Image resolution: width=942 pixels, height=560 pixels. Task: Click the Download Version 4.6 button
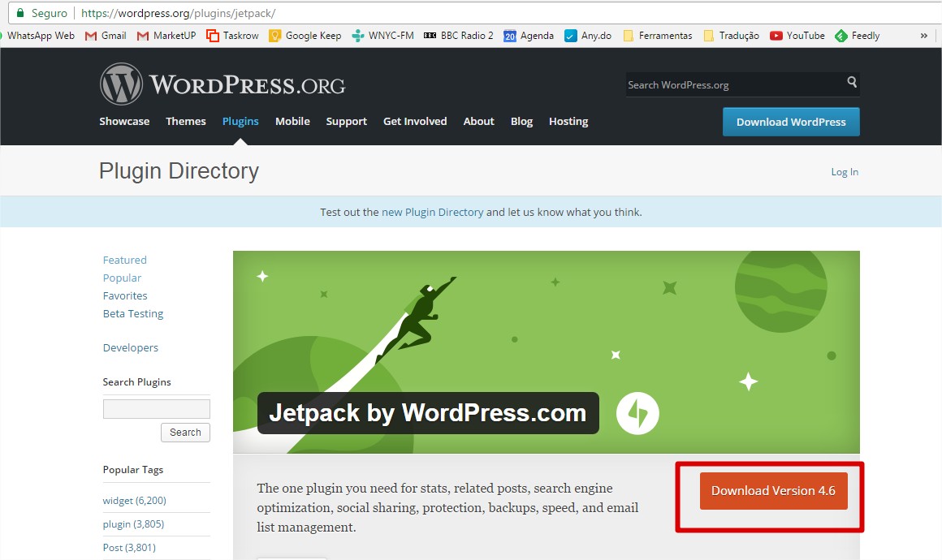pyautogui.click(x=773, y=491)
